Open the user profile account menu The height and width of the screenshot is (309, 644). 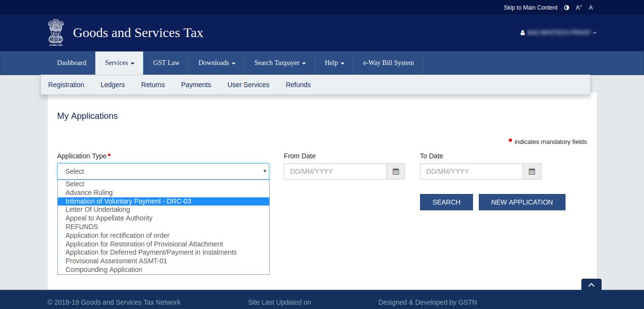coord(559,33)
